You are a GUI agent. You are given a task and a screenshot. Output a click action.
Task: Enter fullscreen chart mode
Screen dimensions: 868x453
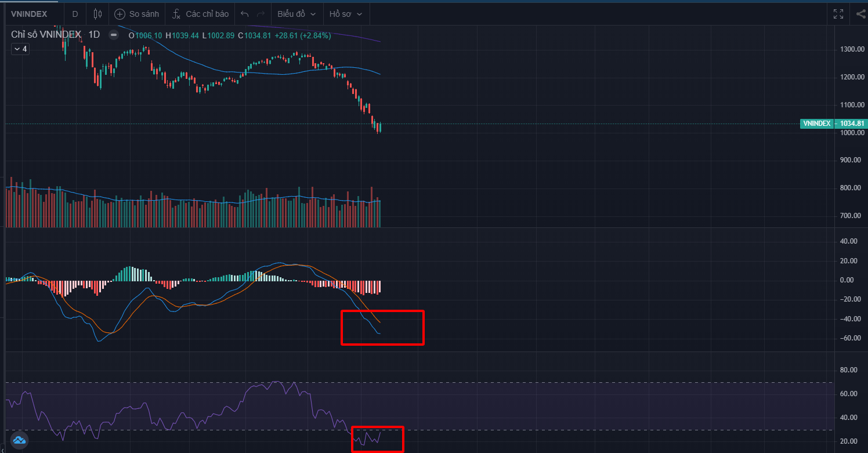(x=838, y=13)
